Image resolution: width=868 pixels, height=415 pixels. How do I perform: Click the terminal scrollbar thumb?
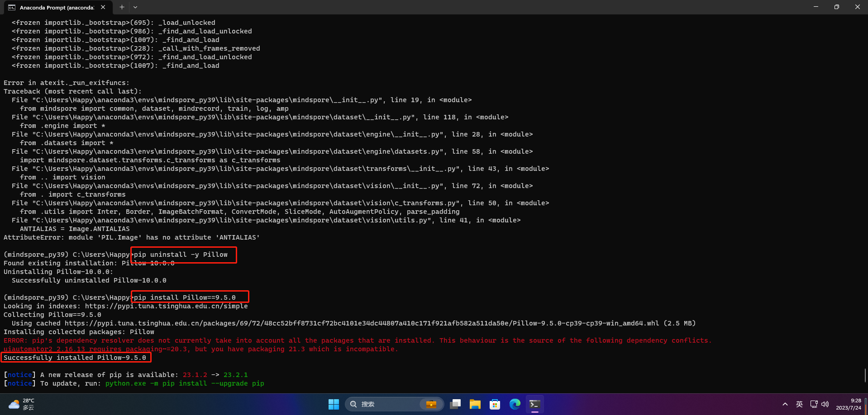click(865, 375)
